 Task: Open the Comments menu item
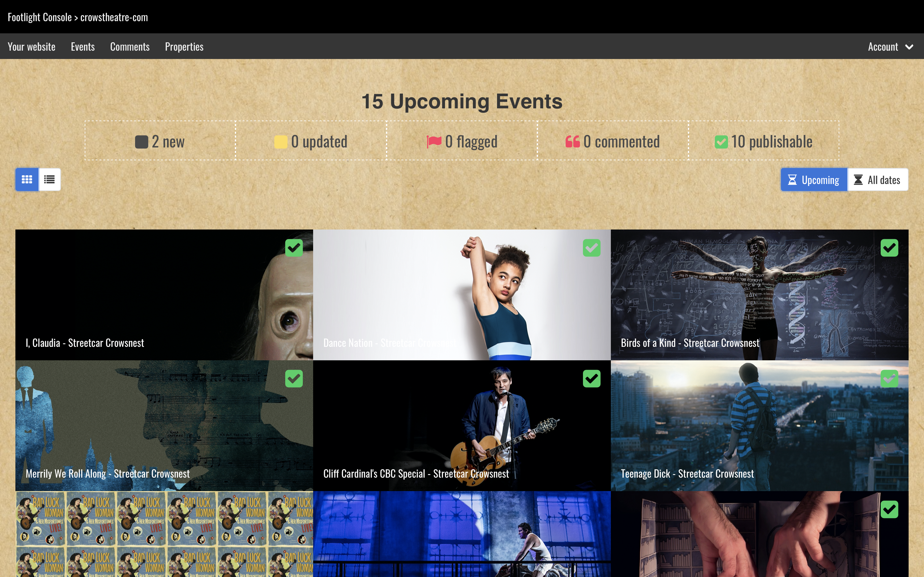pos(130,46)
